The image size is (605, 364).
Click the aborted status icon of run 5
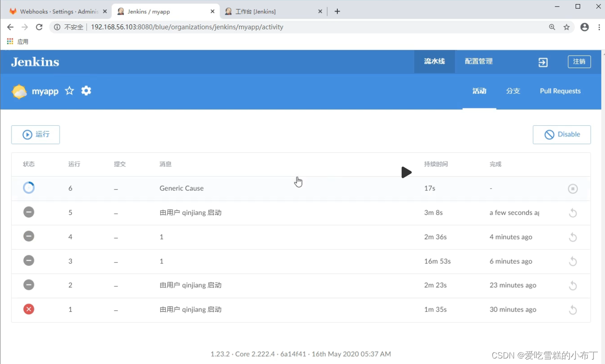29,212
